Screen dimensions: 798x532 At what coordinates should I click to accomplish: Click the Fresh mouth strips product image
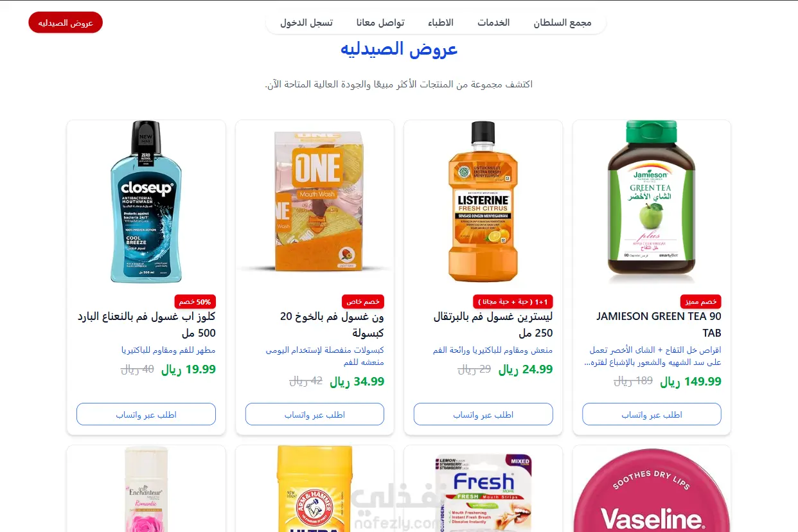coord(483,489)
